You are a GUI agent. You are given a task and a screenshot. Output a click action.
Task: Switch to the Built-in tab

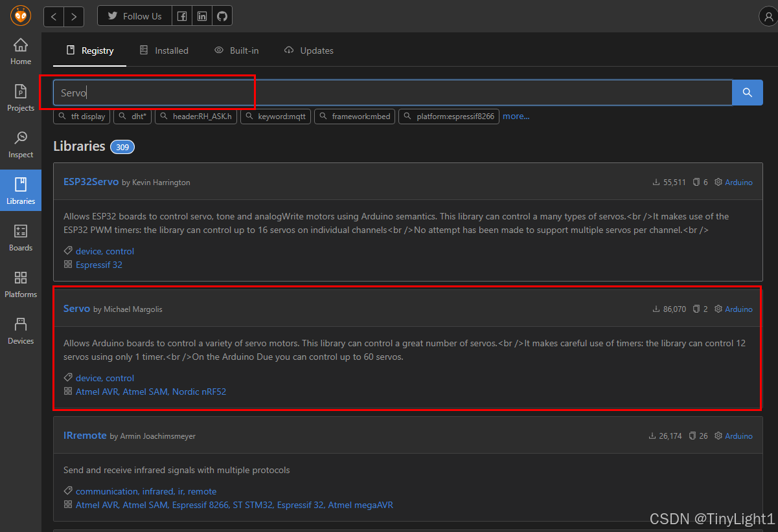coord(236,50)
